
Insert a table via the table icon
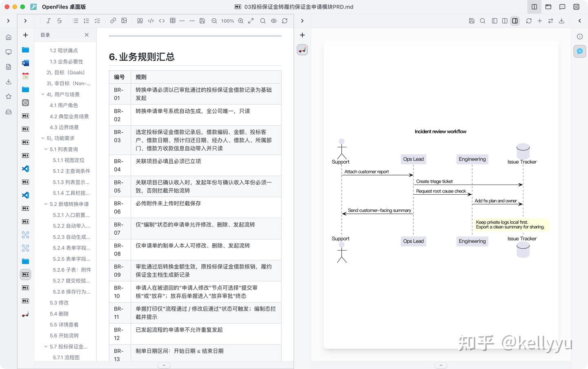(173, 21)
